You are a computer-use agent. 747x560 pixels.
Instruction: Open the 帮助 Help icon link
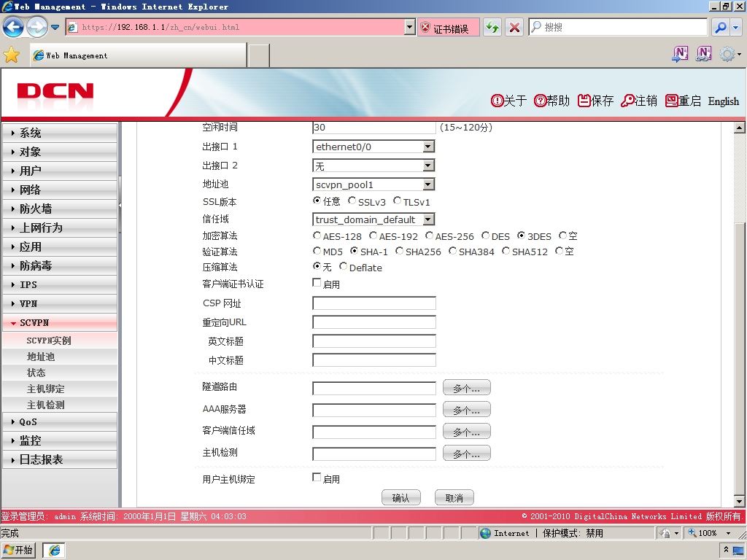551,101
